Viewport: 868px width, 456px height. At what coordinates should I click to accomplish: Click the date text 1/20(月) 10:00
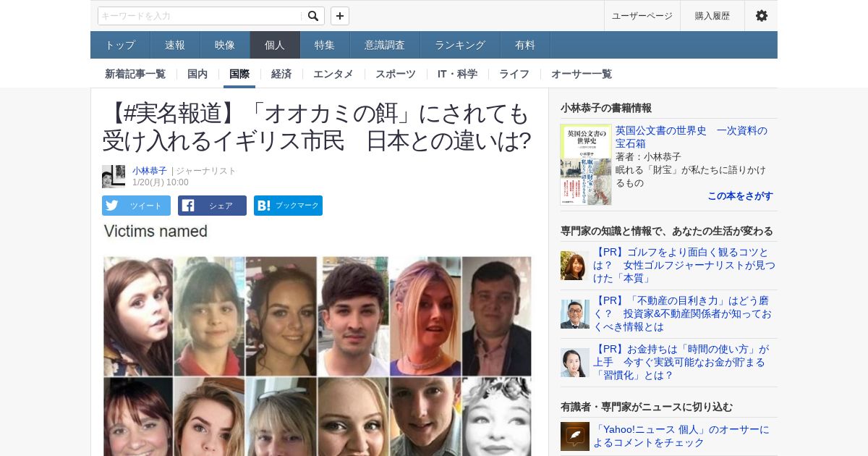point(161,182)
